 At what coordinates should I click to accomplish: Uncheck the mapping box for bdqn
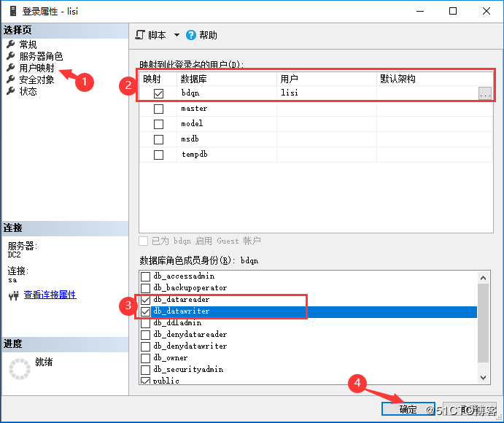point(158,93)
